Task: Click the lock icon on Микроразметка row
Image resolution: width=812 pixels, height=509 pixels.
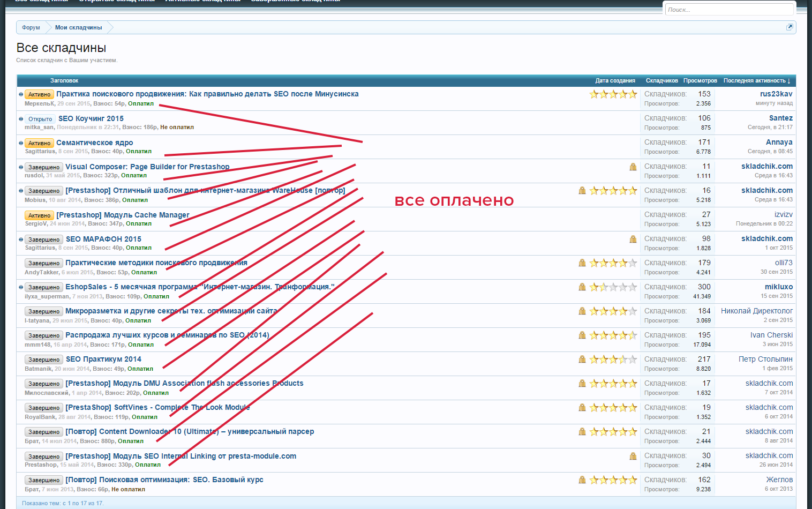Action: 582,311
